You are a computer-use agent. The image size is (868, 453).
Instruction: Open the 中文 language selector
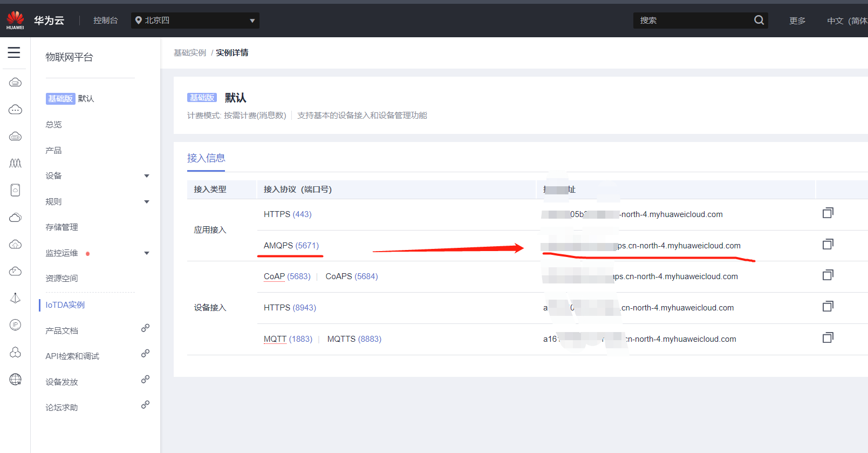[847, 21]
